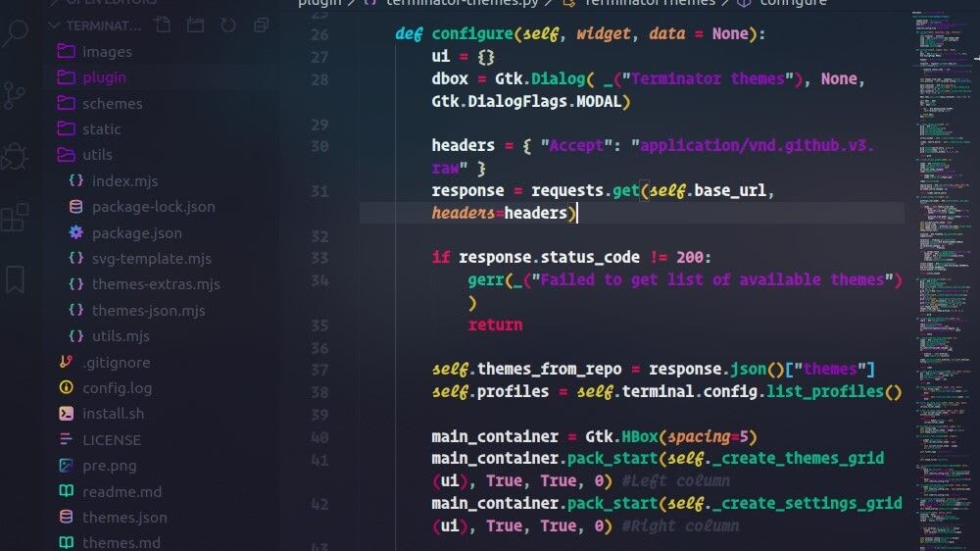
Task: Open the LICENSE file
Action: coord(112,440)
